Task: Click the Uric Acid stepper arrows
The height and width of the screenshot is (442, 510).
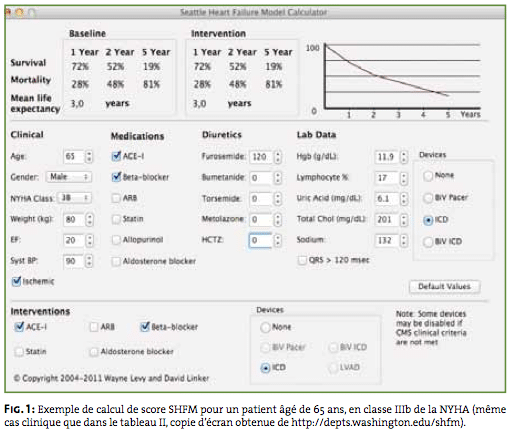Action: click(403, 199)
